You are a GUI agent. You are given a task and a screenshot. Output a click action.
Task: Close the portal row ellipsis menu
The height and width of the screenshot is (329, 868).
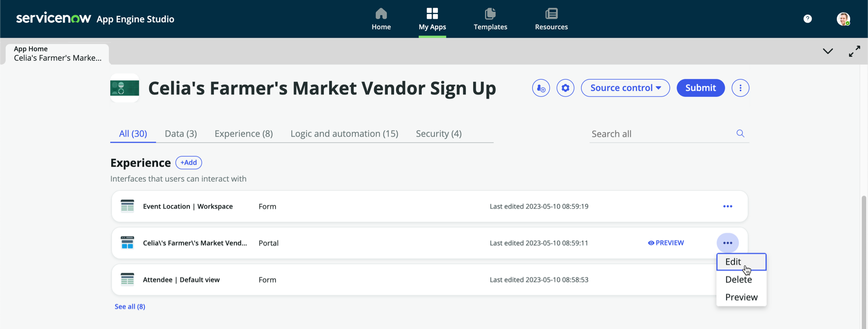pos(727,243)
